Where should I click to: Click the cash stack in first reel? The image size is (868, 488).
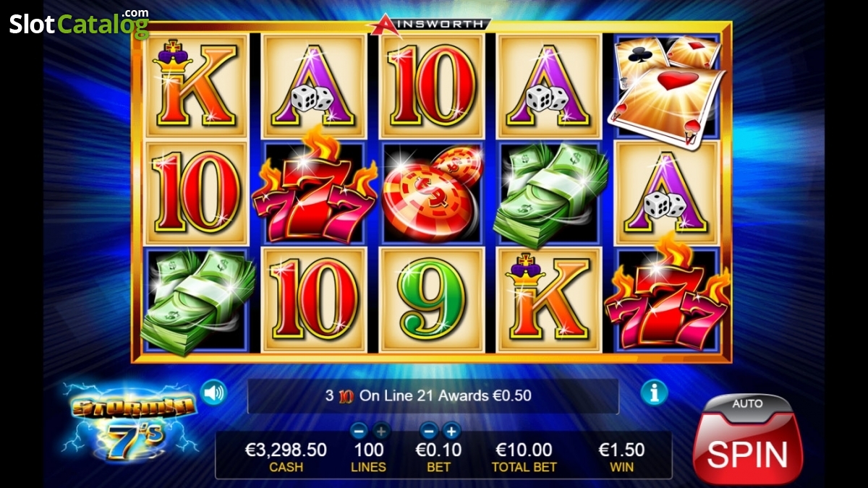[x=197, y=300]
